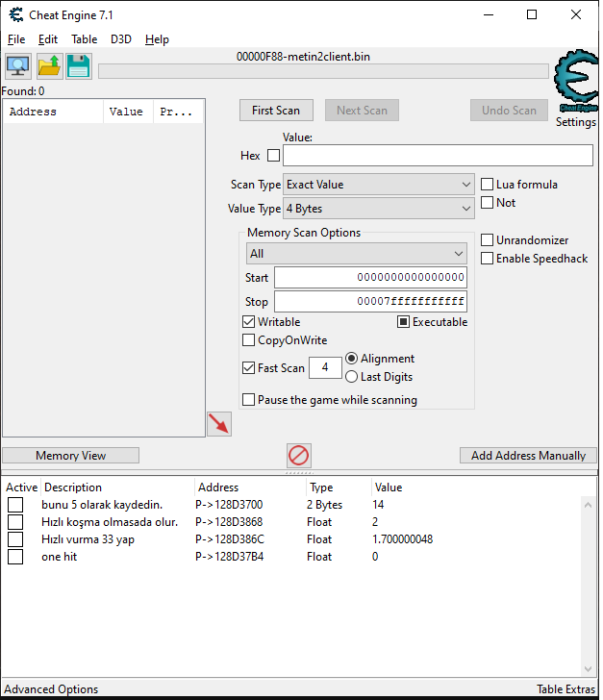Select the 2 Bytes type cell
This screenshot has height=700, width=603.
[325, 505]
